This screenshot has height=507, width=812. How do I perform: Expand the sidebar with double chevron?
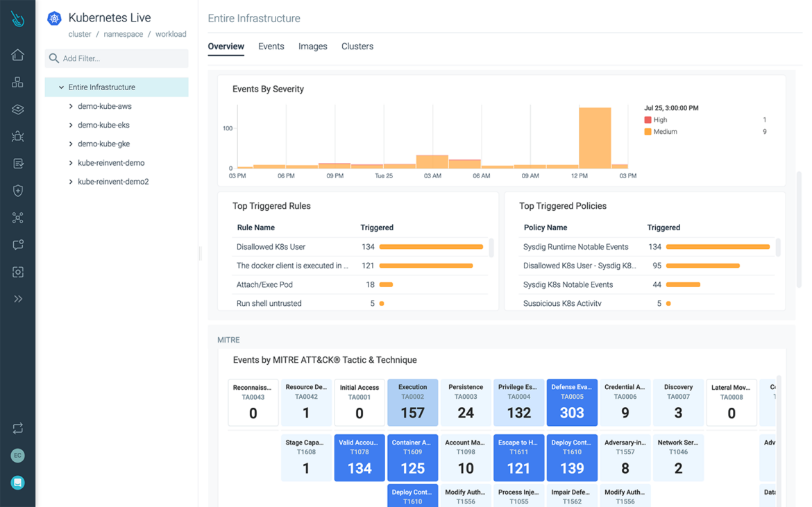click(17, 298)
